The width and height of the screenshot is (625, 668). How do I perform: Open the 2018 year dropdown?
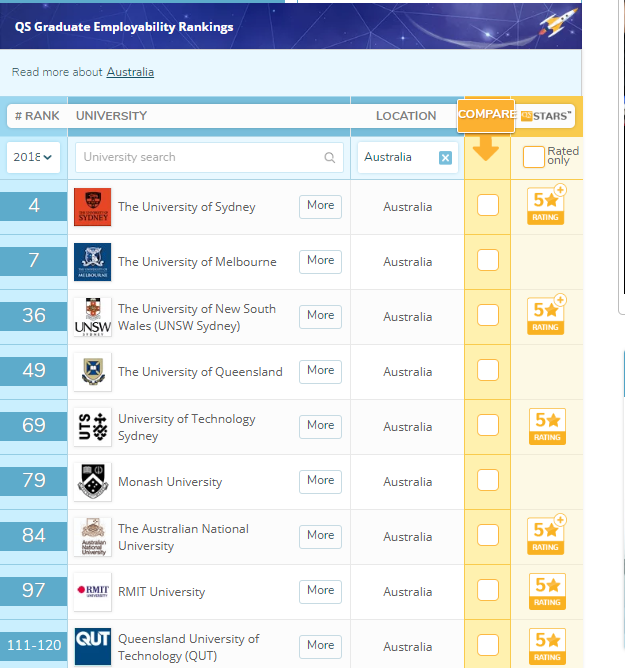tap(33, 157)
